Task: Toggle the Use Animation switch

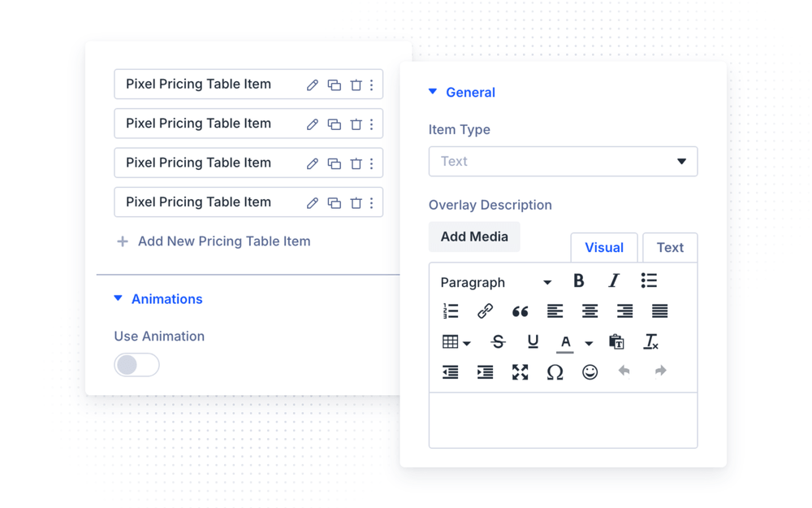Action: pyautogui.click(x=136, y=365)
